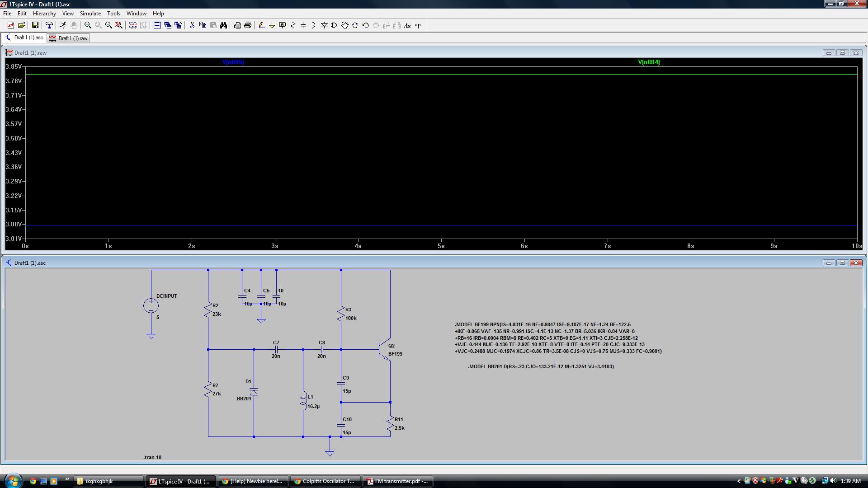Click the V(n005) blue trace label
This screenshot has height=488, width=868.
click(x=233, y=62)
